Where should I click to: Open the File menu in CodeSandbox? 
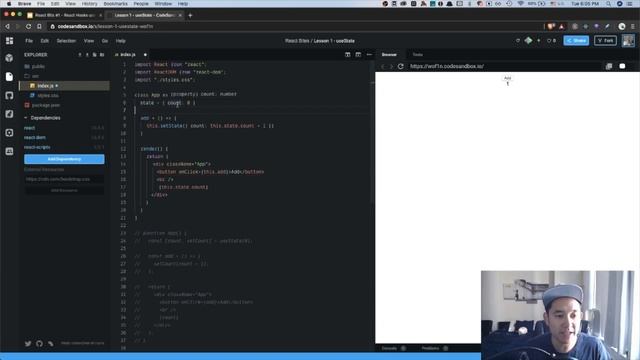(x=29, y=41)
